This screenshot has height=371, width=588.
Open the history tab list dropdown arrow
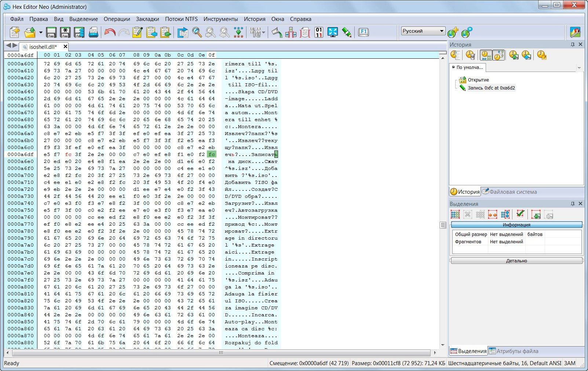(579, 68)
